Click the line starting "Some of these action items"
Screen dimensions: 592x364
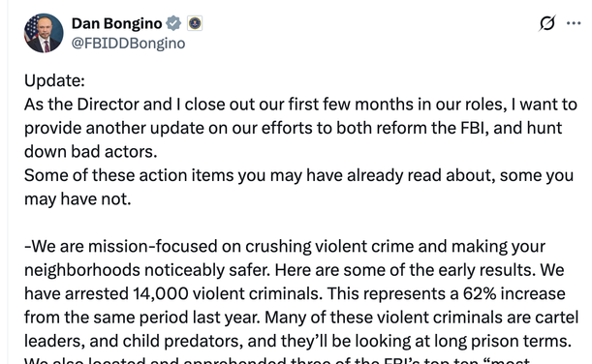click(x=299, y=176)
